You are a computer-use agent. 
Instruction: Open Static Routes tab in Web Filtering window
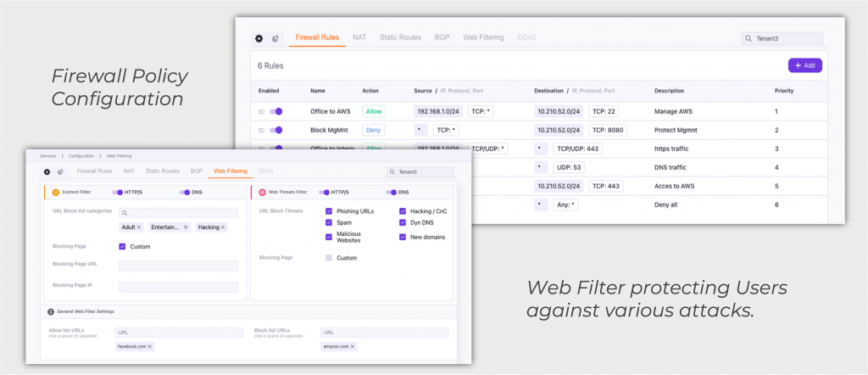(x=163, y=171)
